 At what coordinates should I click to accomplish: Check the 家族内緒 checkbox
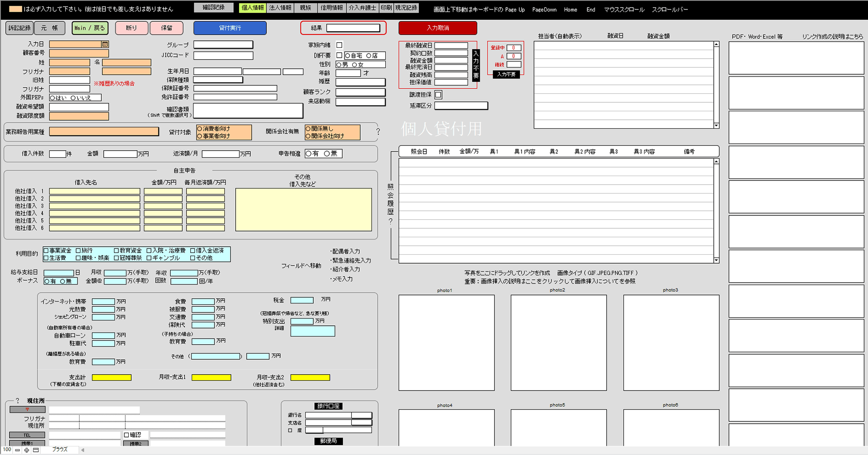click(x=339, y=45)
